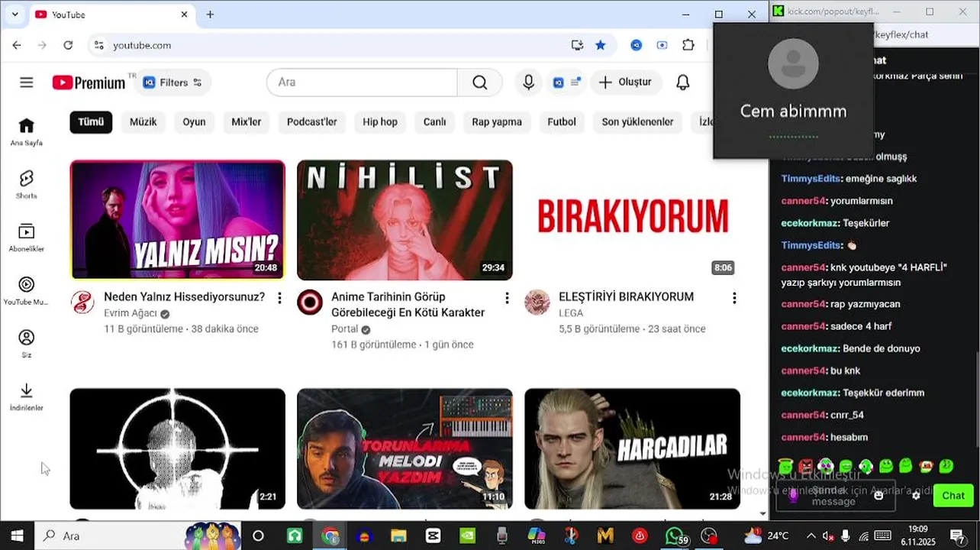Open TORUNLARIMA MELODİ YAZDIM thumbnail
Image resolution: width=980 pixels, height=550 pixels.
pyautogui.click(x=405, y=448)
